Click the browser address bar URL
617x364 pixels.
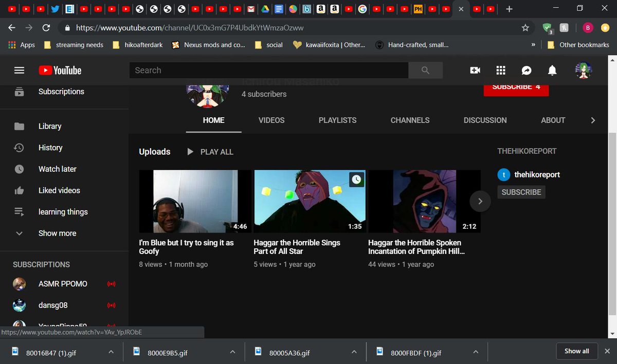(190, 28)
